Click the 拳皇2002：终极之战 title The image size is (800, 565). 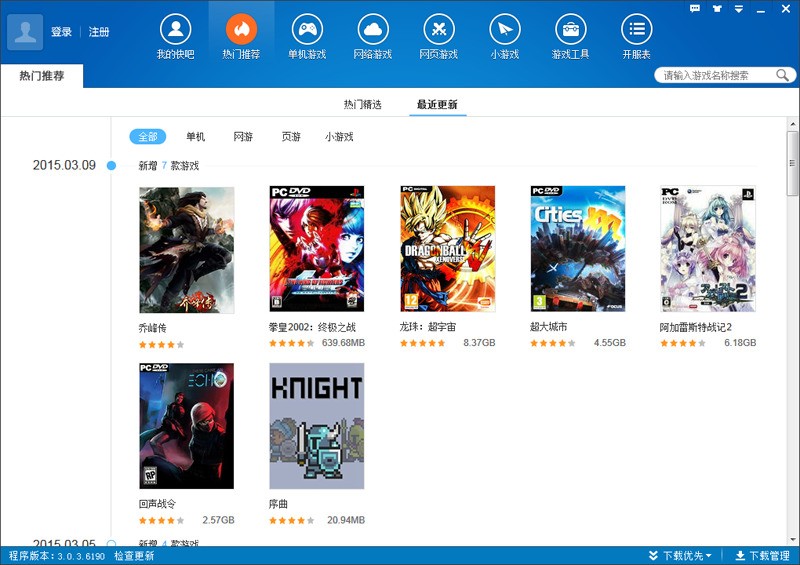[x=312, y=327]
